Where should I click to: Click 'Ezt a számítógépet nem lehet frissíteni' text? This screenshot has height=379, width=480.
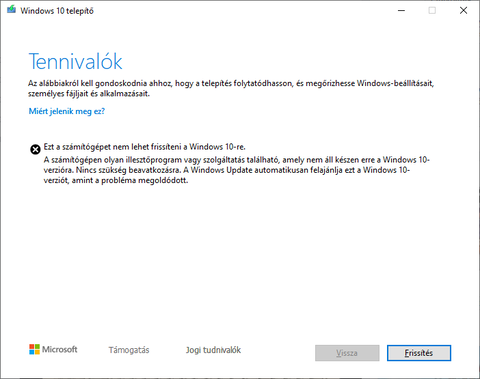(145, 147)
